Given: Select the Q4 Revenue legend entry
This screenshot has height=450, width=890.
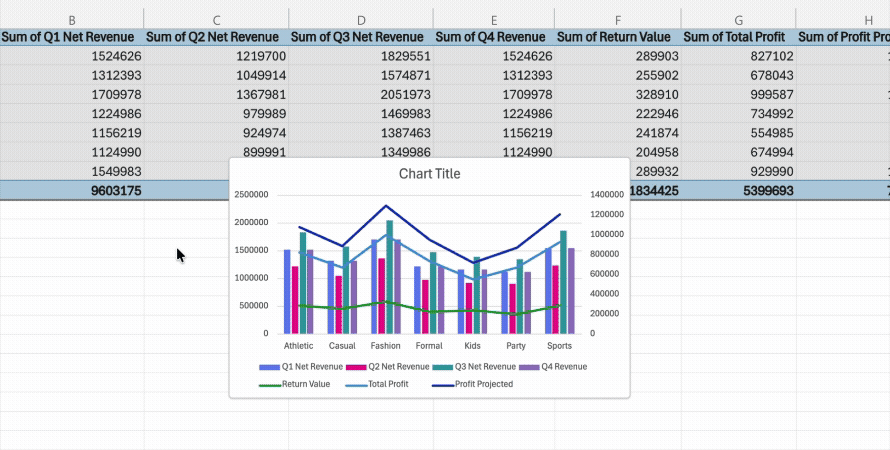Looking at the screenshot, I should [x=560, y=367].
